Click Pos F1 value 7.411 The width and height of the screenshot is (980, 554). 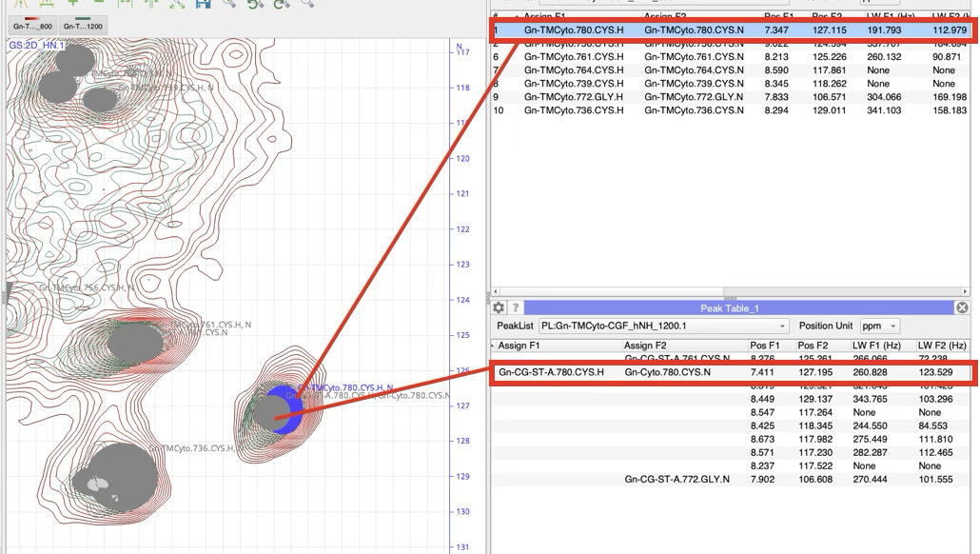point(762,372)
